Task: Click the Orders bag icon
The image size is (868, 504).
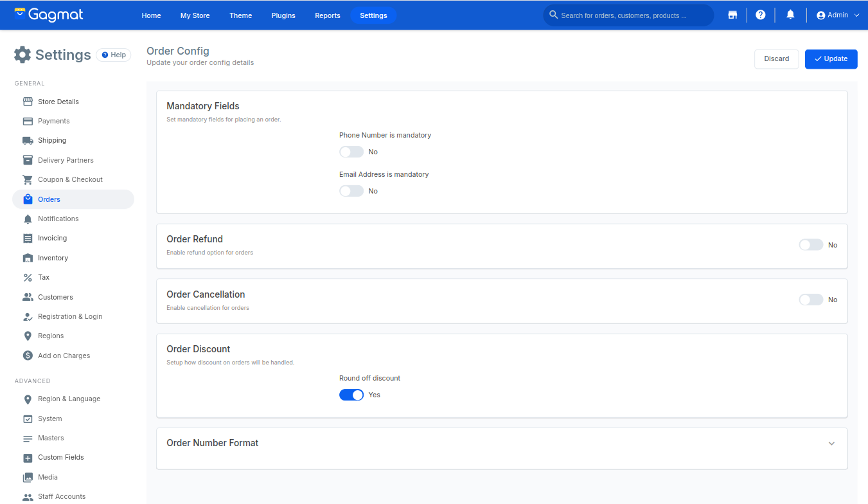Action: pos(28,199)
